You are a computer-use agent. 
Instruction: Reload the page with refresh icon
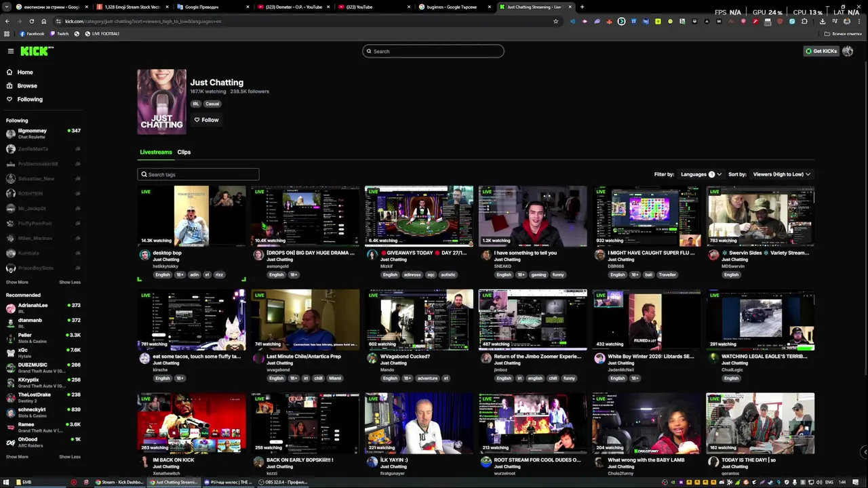coord(31,21)
